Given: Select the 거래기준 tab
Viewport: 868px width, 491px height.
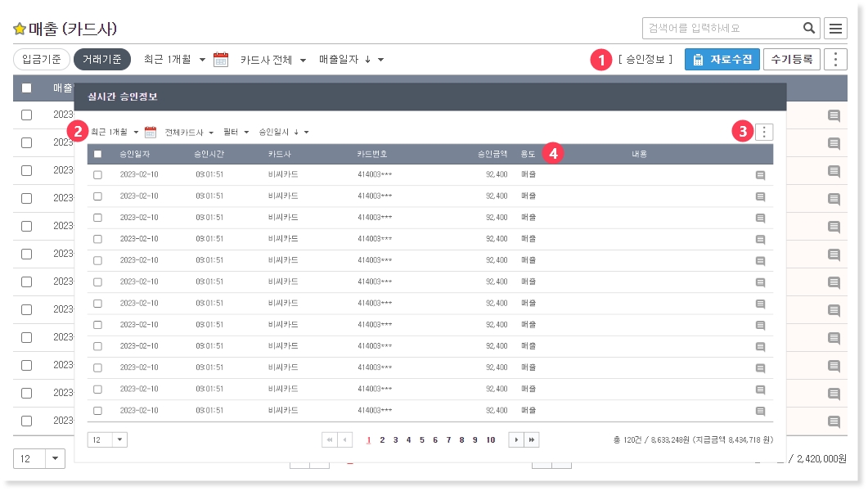Looking at the screenshot, I should click(102, 60).
